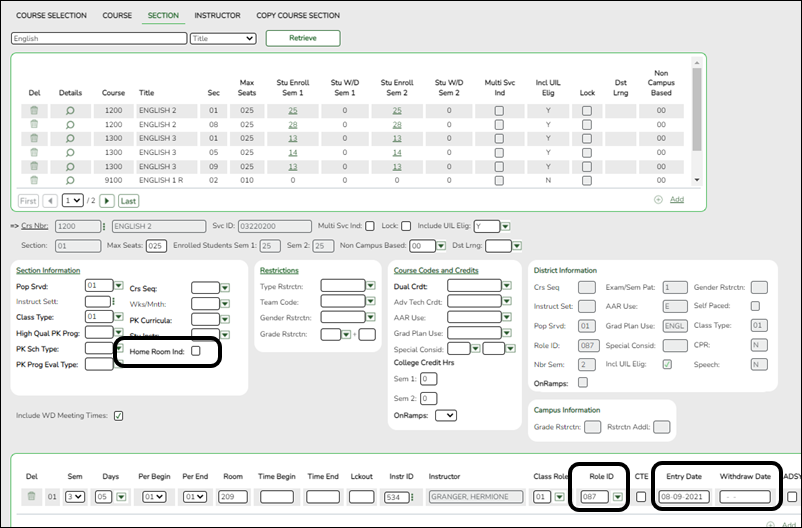The height and width of the screenshot is (528, 802).
Task: Click the Room field showing 209
Action: [x=233, y=497]
